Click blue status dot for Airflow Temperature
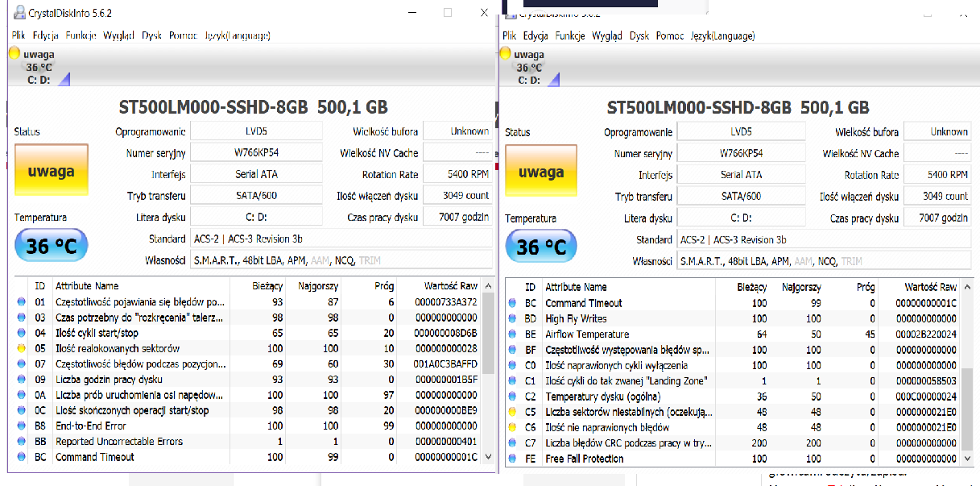 (511, 334)
